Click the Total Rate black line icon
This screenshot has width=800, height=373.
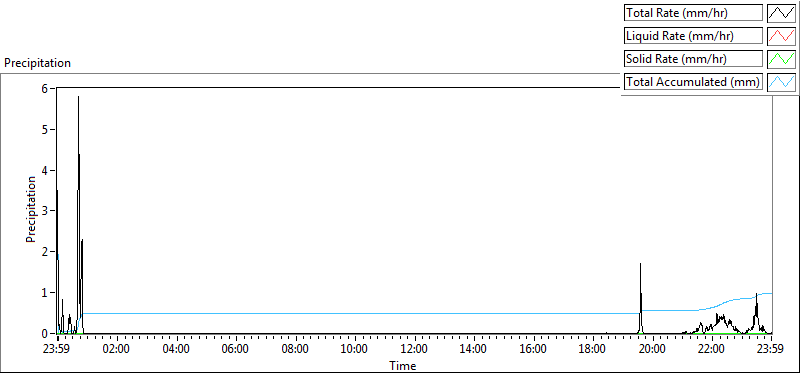coord(782,13)
